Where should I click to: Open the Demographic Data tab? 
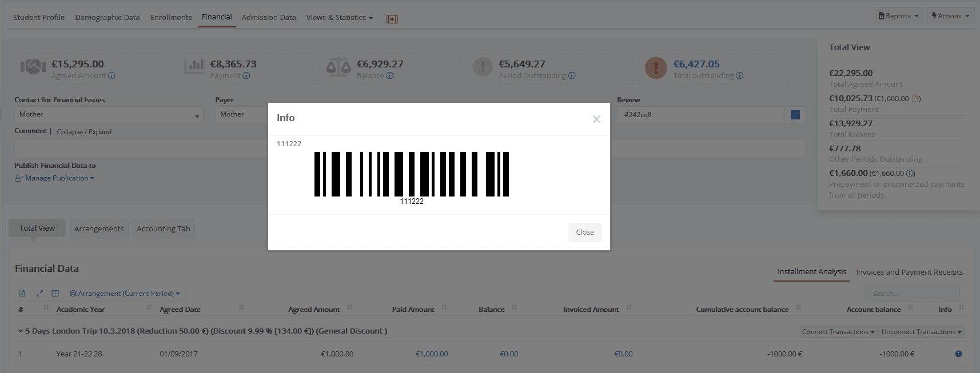107,17
